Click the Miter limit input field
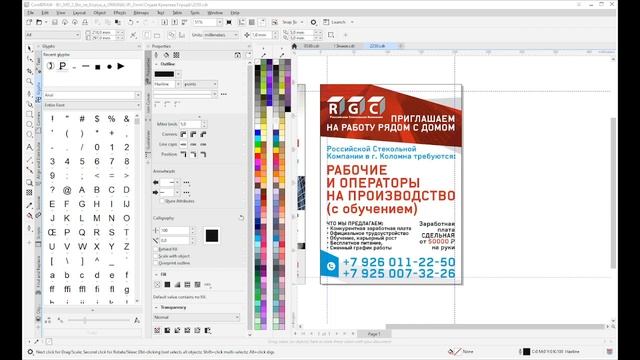Viewport: 640px width, 360px height. 191,124
